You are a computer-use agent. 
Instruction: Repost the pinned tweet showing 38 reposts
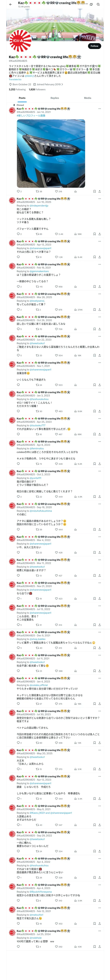[39, 191]
